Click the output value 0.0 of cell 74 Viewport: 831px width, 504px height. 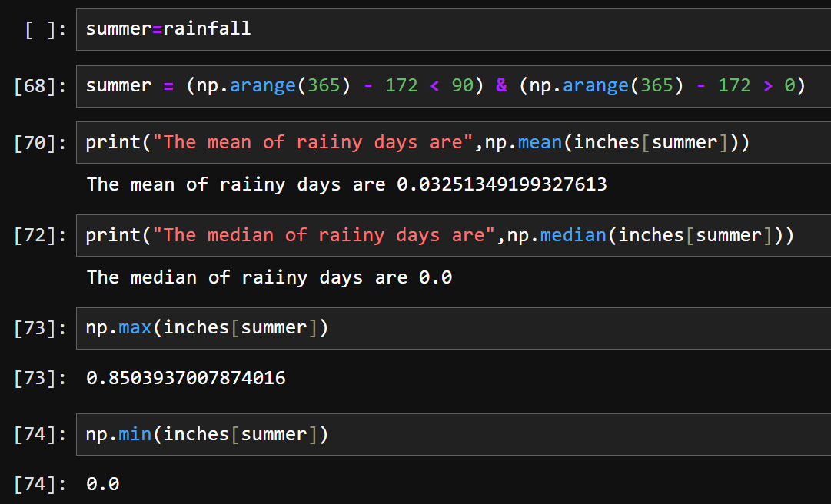coord(103,484)
